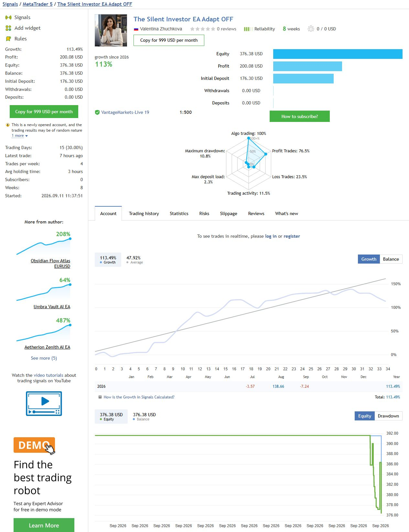Click the Add widget icon
The image size is (409, 532).
tap(8, 28)
